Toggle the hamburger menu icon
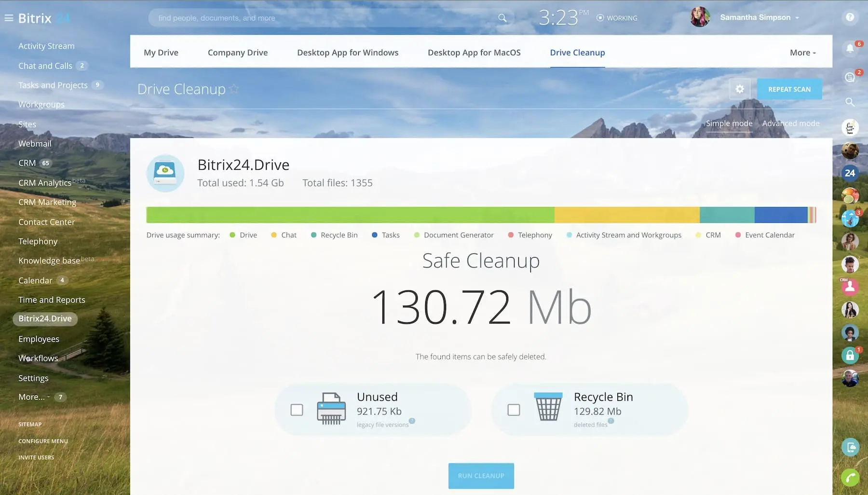This screenshot has height=495, width=868. (x=9, y=18)
